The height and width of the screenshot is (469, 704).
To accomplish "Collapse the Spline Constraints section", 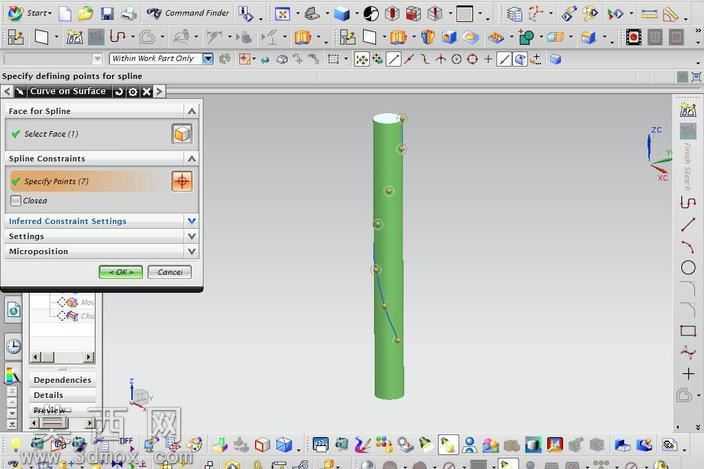I will pyautogui.click(x=192, y=158).
